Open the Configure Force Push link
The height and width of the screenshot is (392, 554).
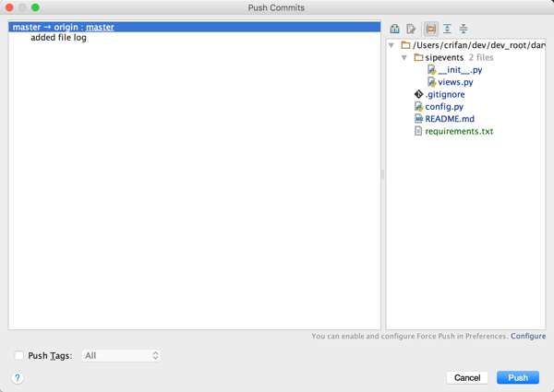(528, 336)
